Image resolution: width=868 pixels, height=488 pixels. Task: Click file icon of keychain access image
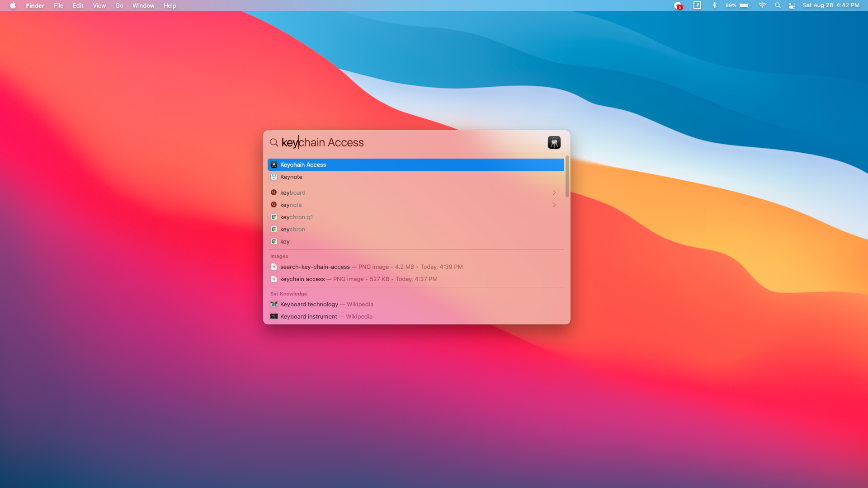(274, 279)
